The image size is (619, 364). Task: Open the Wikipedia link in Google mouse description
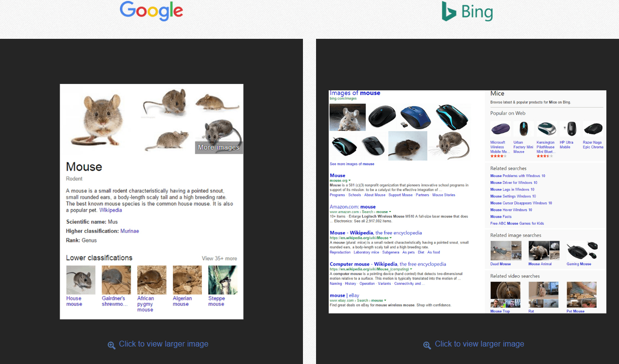[x=111, y=211]
